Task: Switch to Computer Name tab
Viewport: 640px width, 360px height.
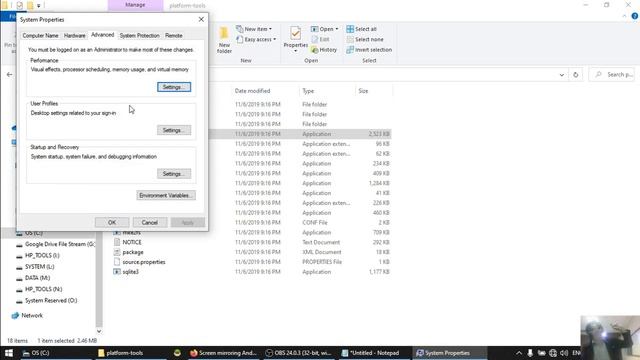Action: (x=40, y=36)
